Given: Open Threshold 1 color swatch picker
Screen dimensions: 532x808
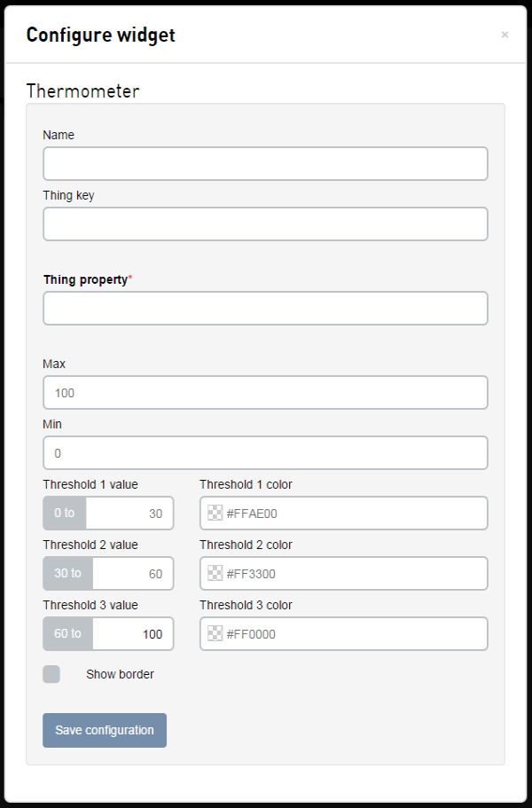Looking at the screenshot, I should [x=215, y=514].
